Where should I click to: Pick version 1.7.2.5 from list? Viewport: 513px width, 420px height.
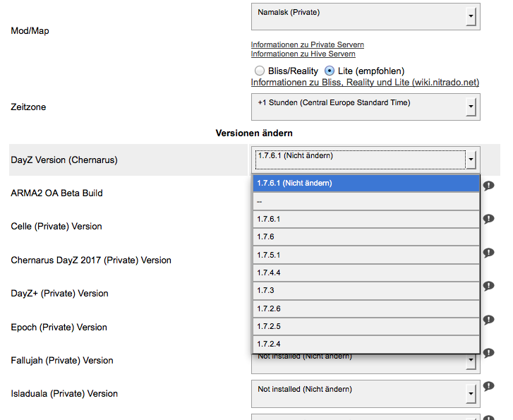(366, 326)
